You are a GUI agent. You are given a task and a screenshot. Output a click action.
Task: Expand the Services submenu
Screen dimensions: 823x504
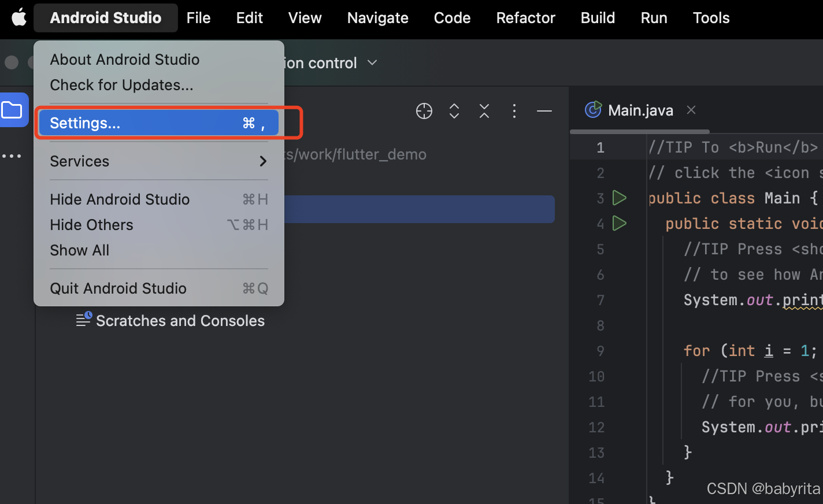click(159, 161)
